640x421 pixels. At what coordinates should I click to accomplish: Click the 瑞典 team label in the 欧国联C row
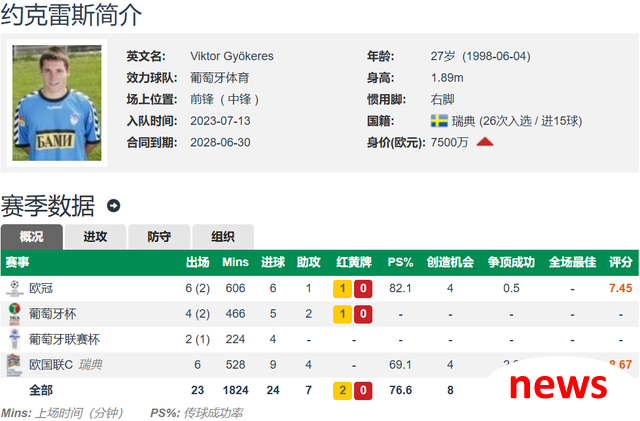click(90, 365)
